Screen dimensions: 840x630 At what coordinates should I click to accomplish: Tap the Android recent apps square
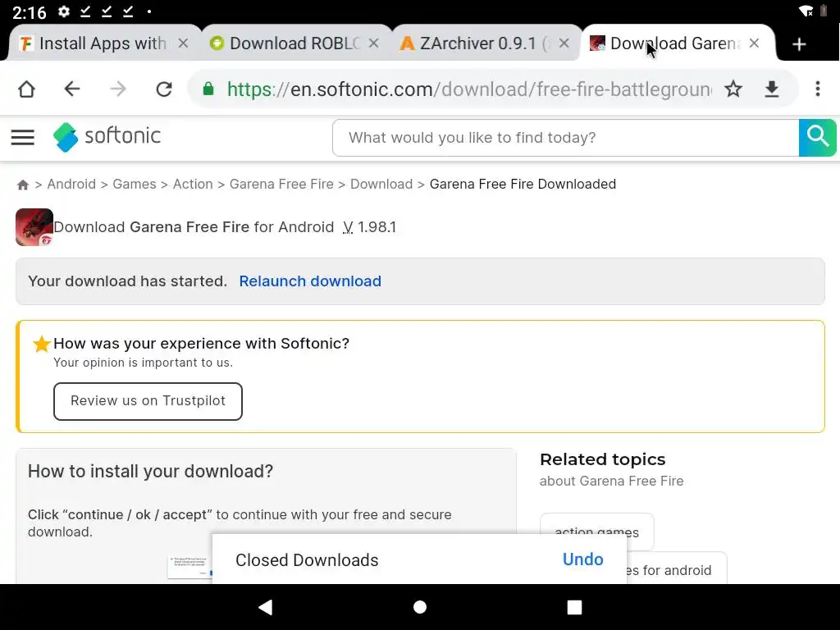(x=574, y=607)
